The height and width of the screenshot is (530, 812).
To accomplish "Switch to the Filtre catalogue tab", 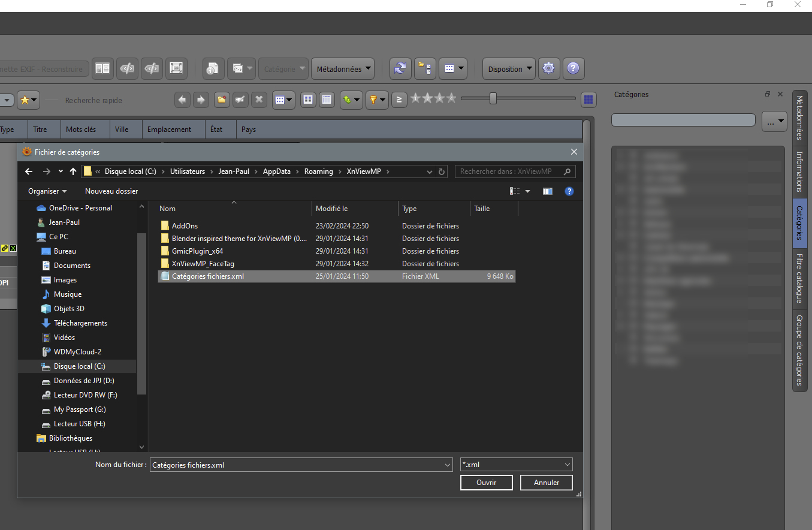I will coord(799,278).
